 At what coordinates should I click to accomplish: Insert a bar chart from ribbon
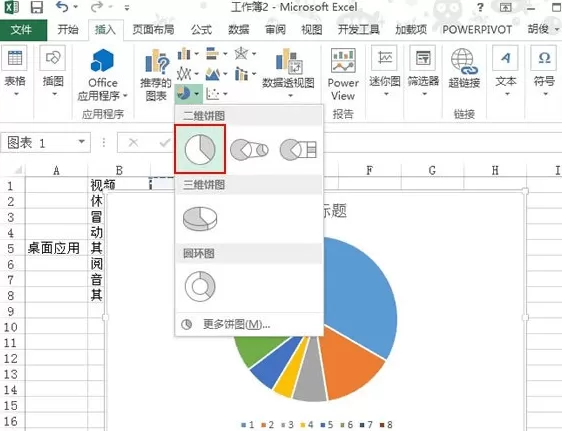(x=213, y=54)
